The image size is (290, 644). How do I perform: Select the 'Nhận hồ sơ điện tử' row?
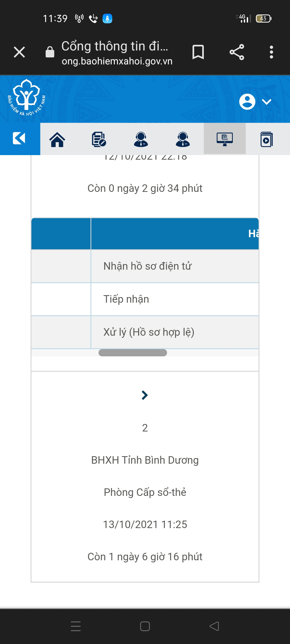147,266
